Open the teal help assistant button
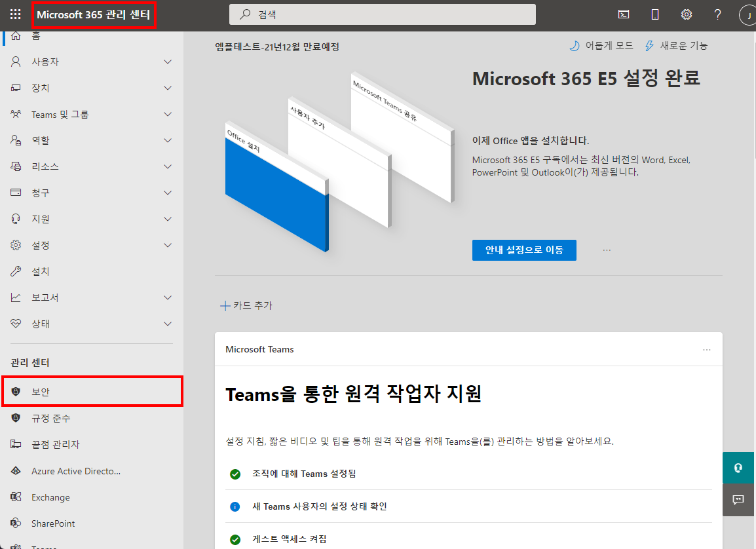Screen dimensions: 756x549 (x=738, y=468)
